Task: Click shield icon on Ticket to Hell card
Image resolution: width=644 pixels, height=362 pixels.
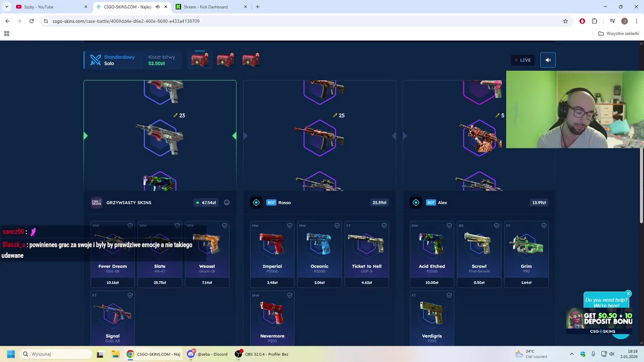Action: point(384,226)
